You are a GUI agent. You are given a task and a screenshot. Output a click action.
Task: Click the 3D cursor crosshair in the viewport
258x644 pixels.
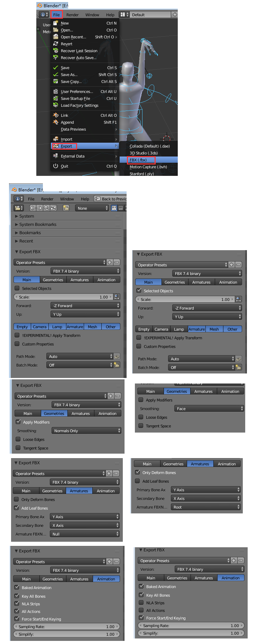(167, 138)
